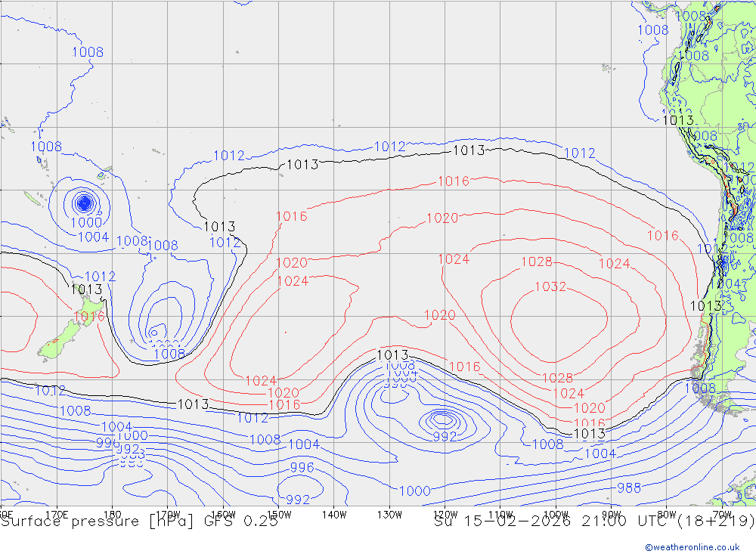Click the closed low center near 120W
756x554 pixels.
pyautogui.click(x=442, y=419)
